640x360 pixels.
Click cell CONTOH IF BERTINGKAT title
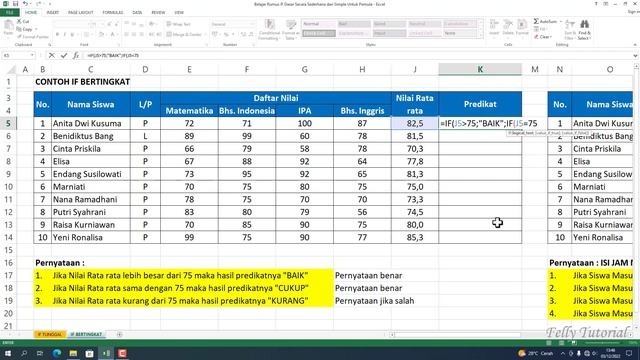[x=82, y=82]
